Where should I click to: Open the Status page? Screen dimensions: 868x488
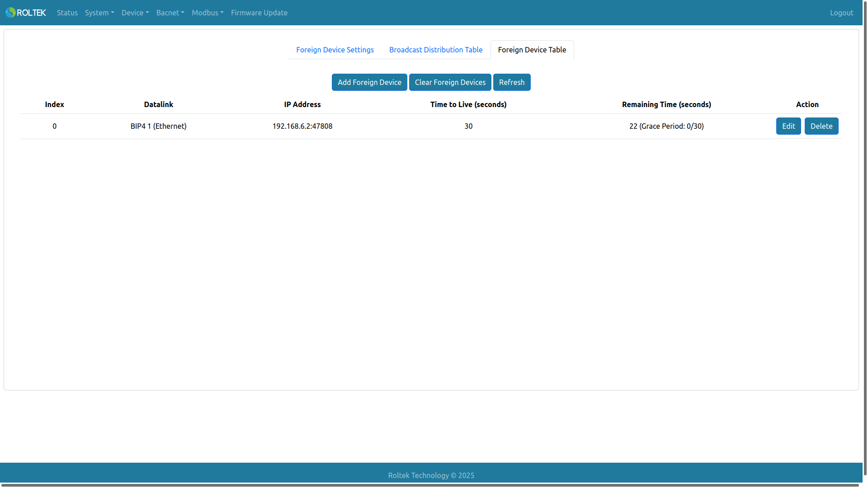tap(67, 13)
